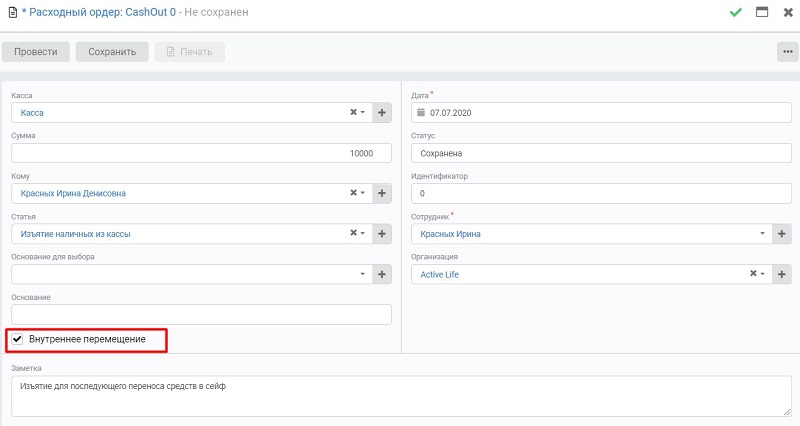
Task: Add new Статья with the plus button
Action: [382, 234]
